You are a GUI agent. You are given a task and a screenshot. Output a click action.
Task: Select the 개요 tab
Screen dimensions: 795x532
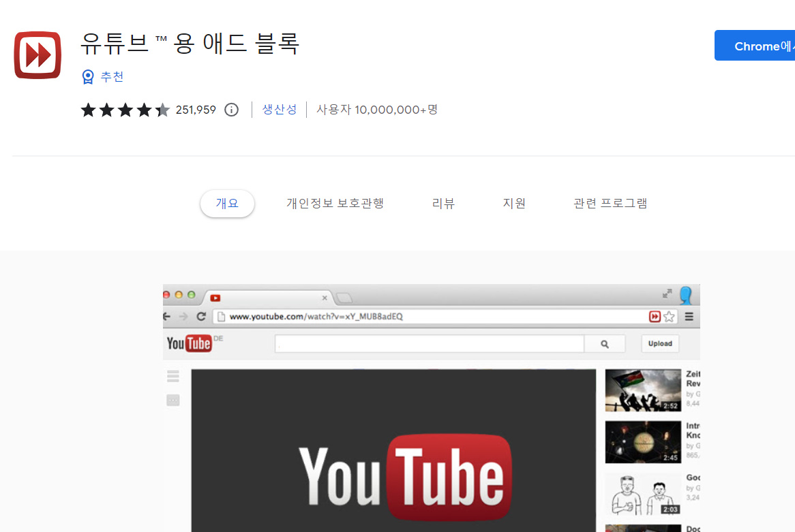[227, 204]
